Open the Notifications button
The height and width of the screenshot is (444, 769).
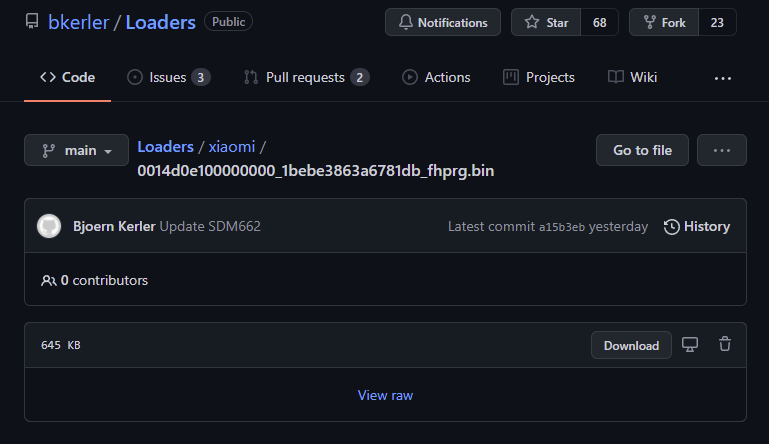pos(443,22)
